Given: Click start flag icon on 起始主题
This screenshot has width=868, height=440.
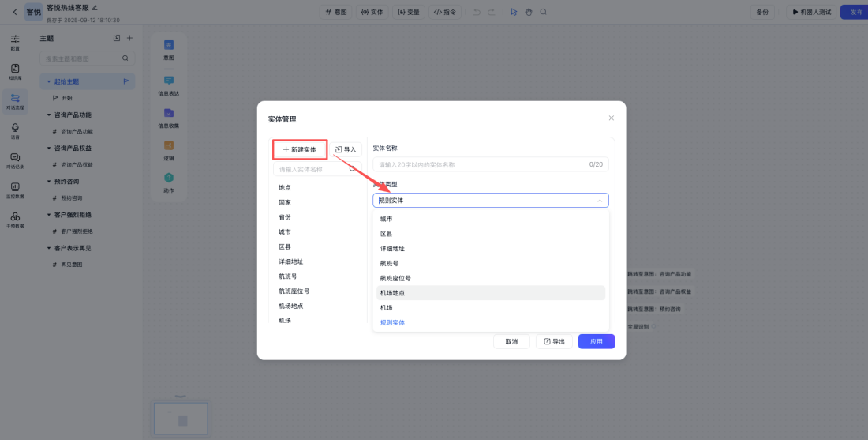Looking at the screenshot, I should tap(126, 81).
